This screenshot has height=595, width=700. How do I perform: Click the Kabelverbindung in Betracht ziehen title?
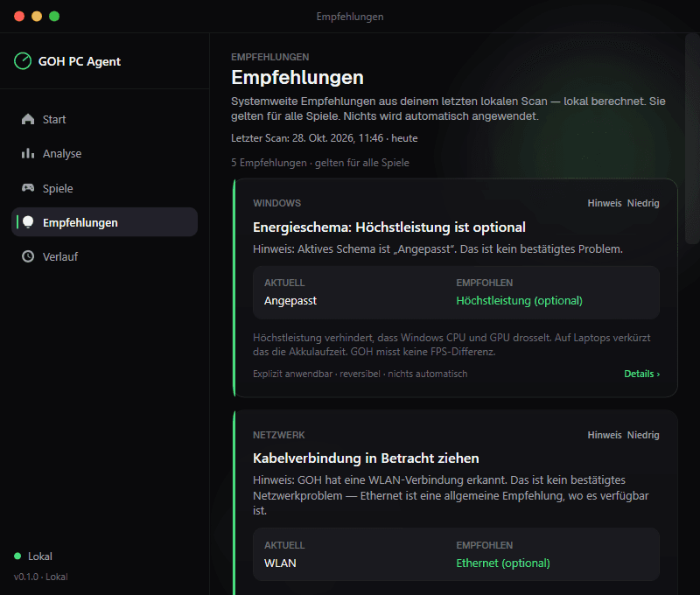366,458
